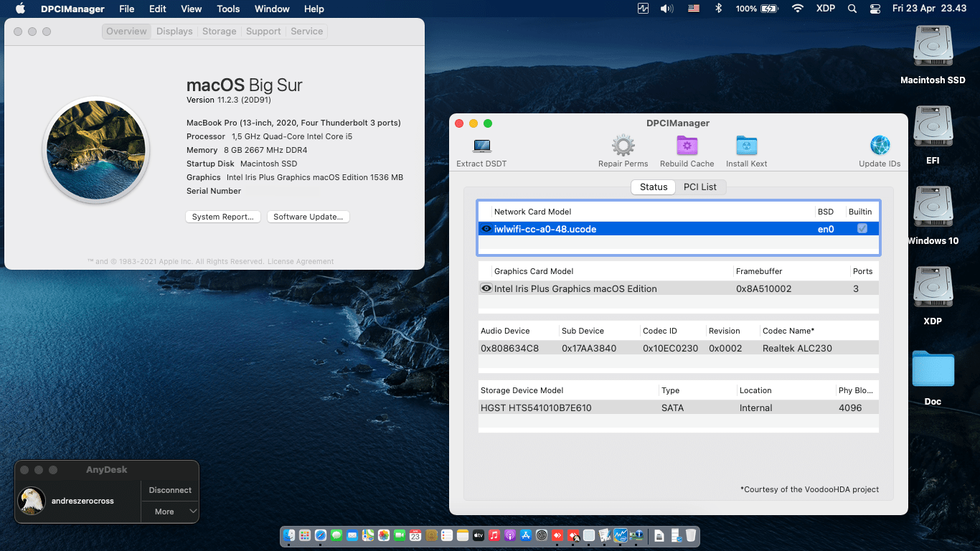Switch to the Displays tab
The image size is (980, 551).
click(x=174, y=32)
